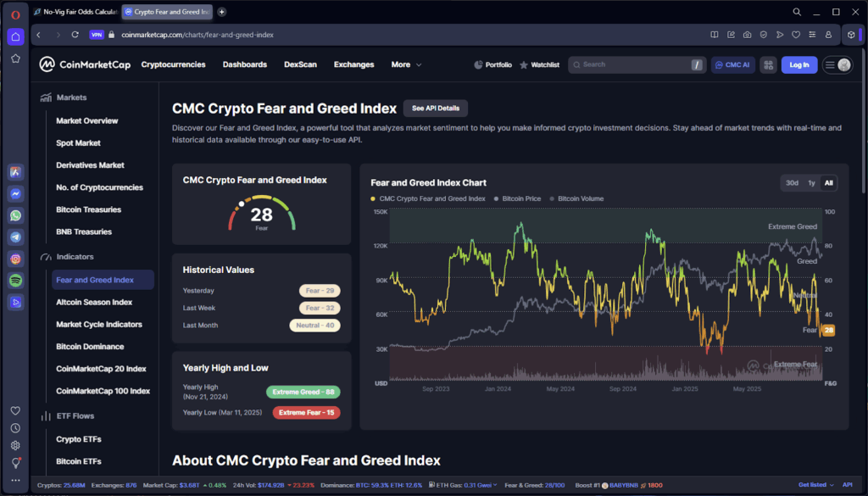Screen dimensions: 868x496
Task: Open the Cryptocurrencies menu
Action: 173,64
